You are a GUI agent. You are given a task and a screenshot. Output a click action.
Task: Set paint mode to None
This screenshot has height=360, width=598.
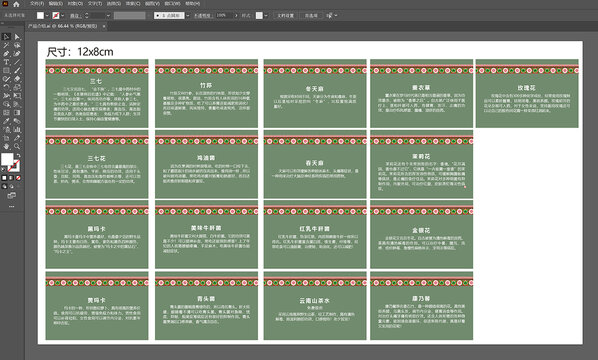18,178
